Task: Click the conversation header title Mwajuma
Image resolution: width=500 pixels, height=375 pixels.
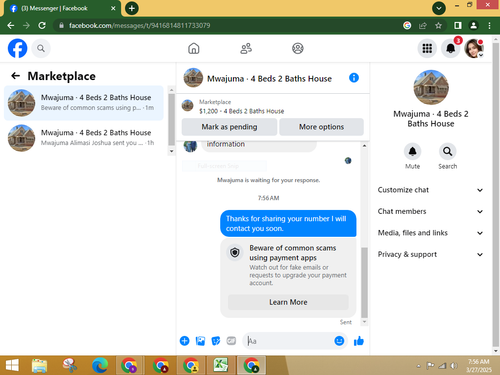Action: click(x=269, y=79)
